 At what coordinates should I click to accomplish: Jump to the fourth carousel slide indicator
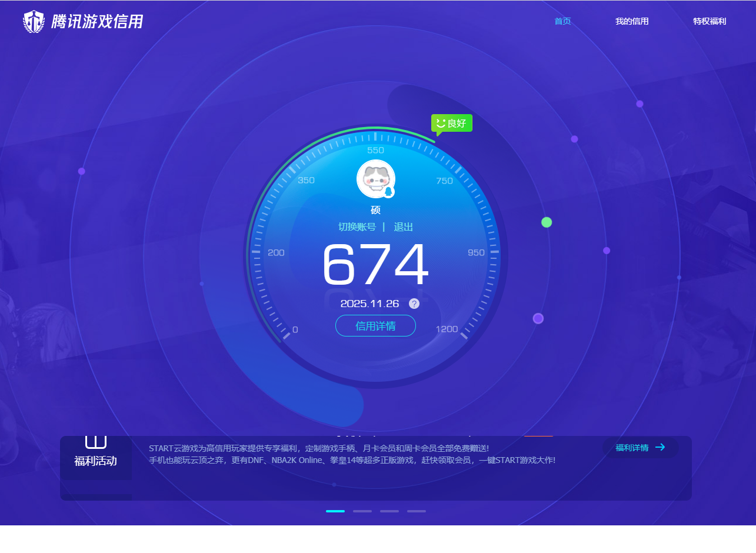[417, 511]
